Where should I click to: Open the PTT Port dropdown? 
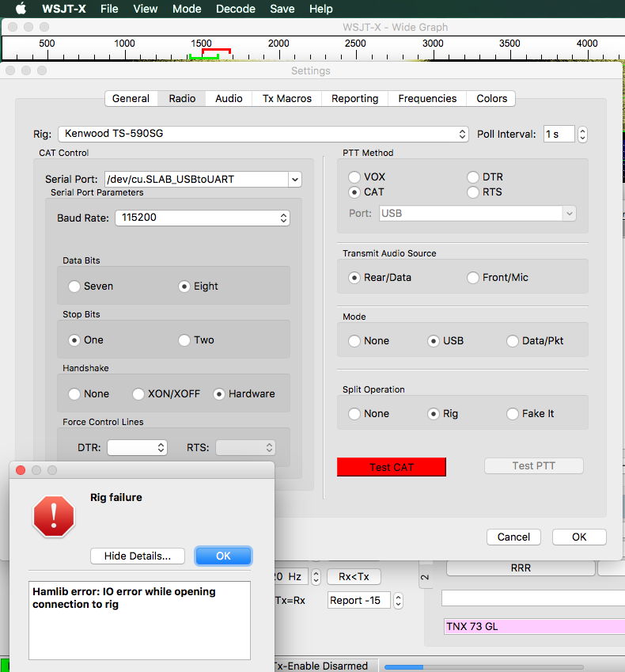(x=477, y=214)
